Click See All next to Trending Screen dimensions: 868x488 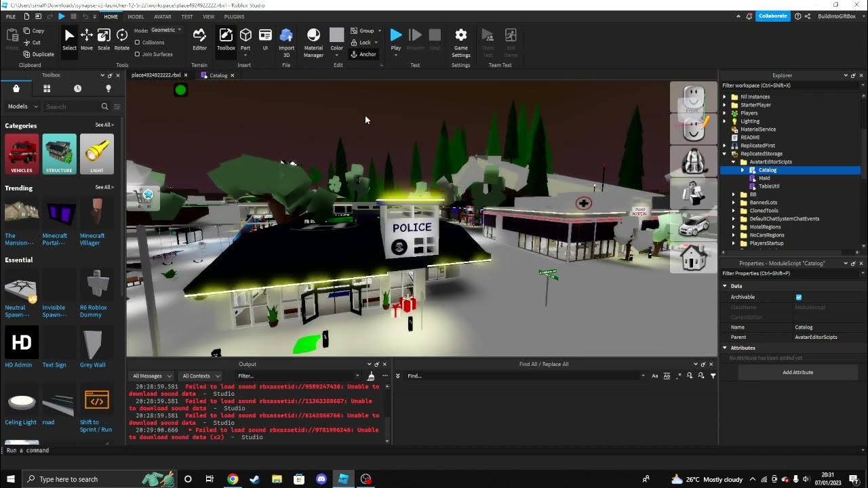(x=104, y=188)
